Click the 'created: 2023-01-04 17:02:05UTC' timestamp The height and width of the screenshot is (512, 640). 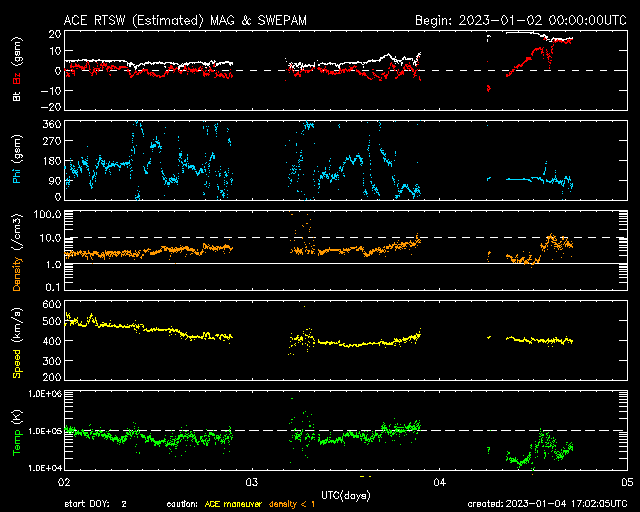point(547,504)
